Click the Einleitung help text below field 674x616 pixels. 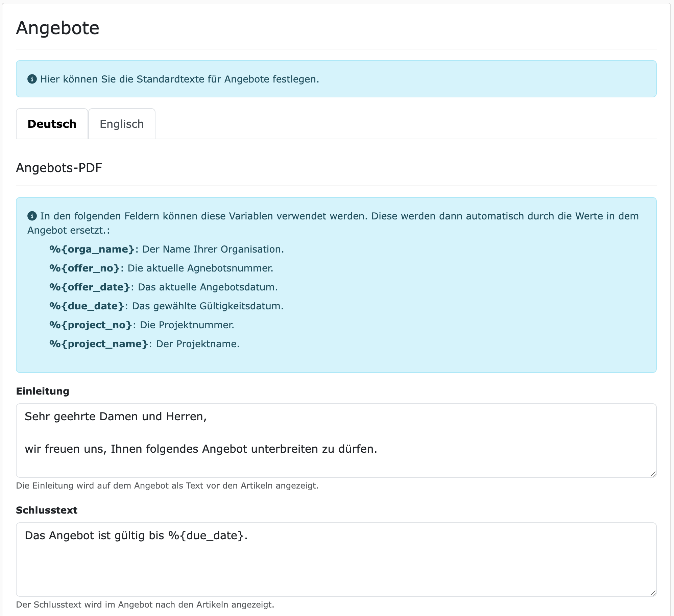click(167, 486)
